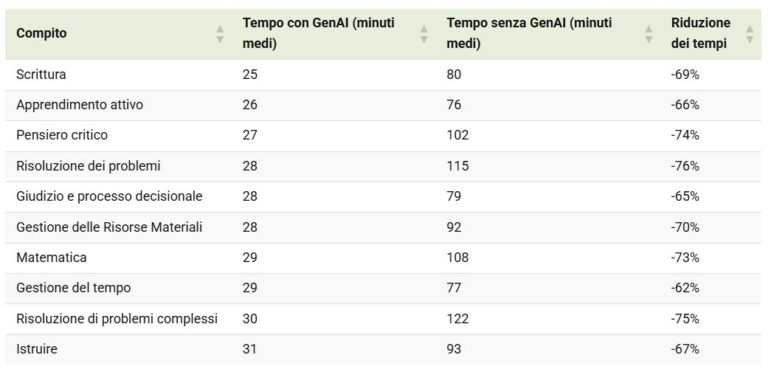This screenshot has height=389, width=768.
Task: Click sort arrows for Tempo senza GenAI
Action: coord(648,34)
